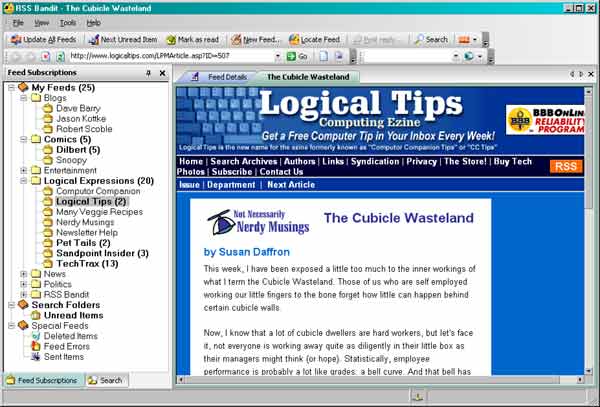Click the web search globe icon
Screen dimensions: 600x407
(469, 57)
